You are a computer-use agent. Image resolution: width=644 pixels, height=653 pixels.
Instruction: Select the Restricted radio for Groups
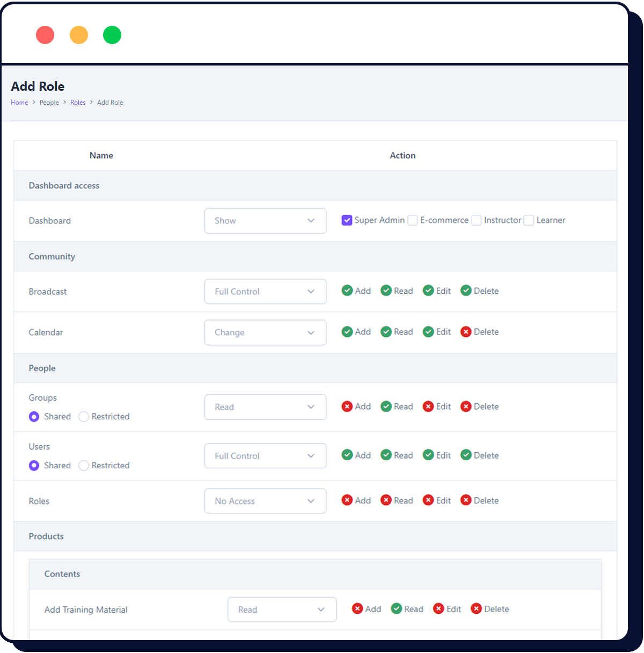(x=84, y=416)
